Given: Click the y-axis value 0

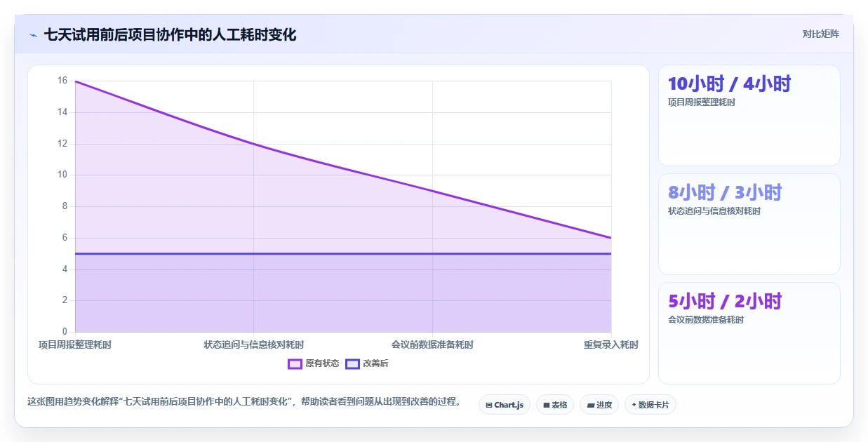Looking at the screenshot, I should click(x=65, y=332).
